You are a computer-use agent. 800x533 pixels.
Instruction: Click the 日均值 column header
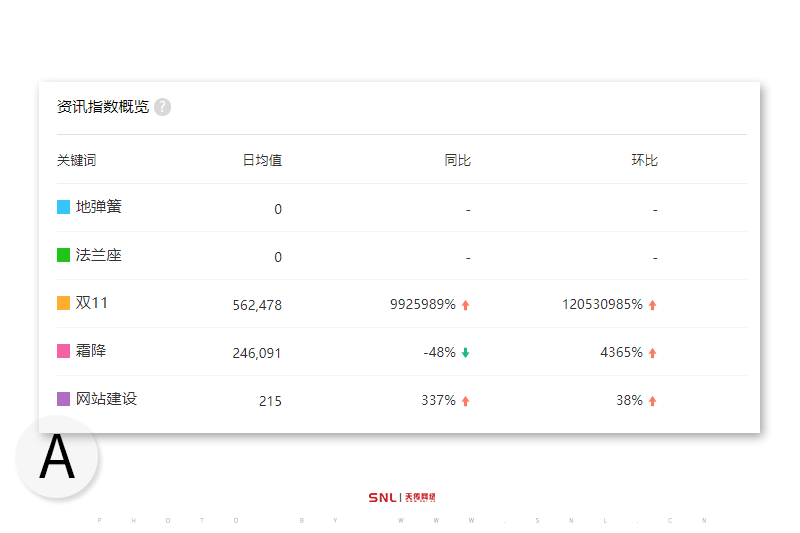click(x=262, y=160)
